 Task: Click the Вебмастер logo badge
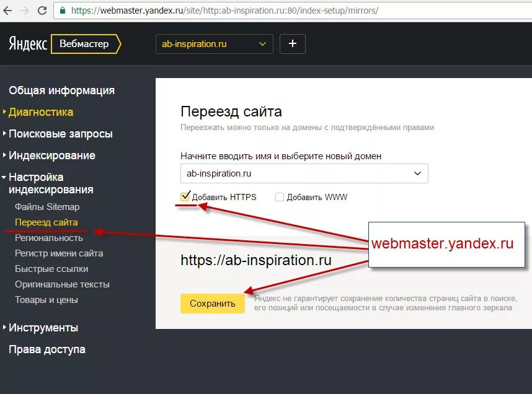coord(86,44)
